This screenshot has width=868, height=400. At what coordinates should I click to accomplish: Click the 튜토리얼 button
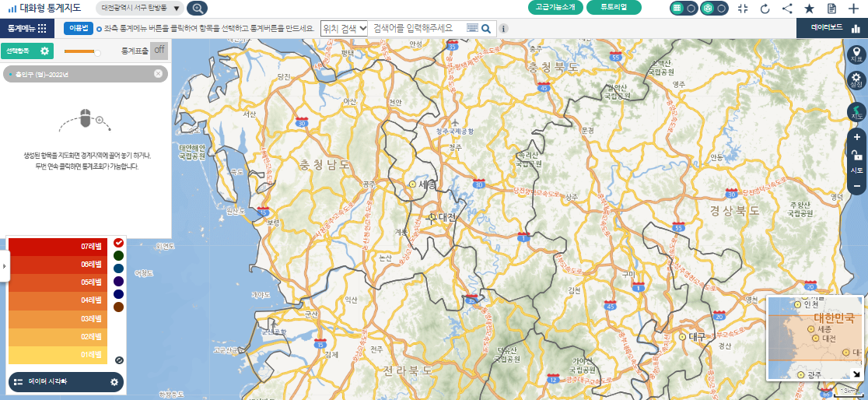tap(614, 8)
